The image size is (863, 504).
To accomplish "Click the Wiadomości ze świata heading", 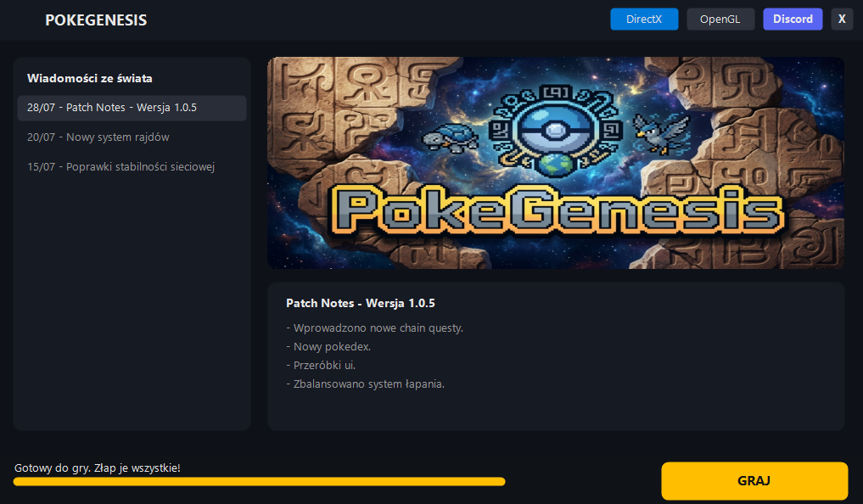I will (x=90, y=78).
